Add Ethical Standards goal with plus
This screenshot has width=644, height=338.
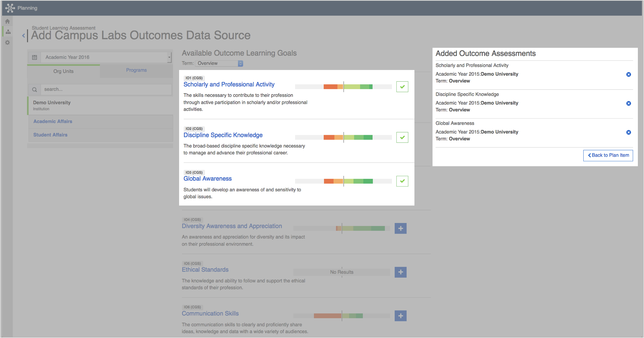tap(400, 272)
